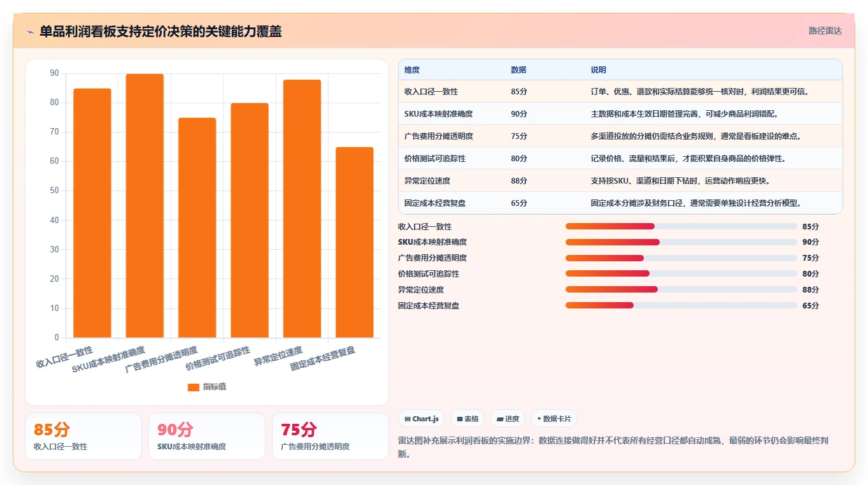Screen dimensions: 868x485
Task: Click the Chart.js tag chip
Action: pyautogui.click(x=422, y=419)
